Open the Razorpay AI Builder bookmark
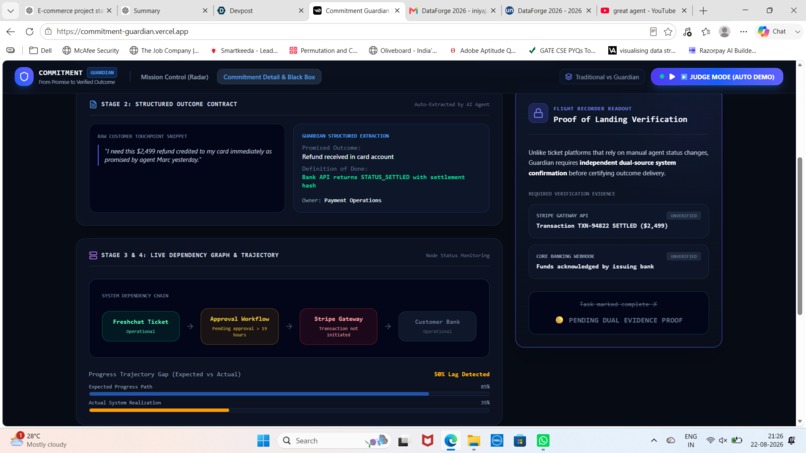The height and width of the screenshot is (453, 806). coord(722,50)
